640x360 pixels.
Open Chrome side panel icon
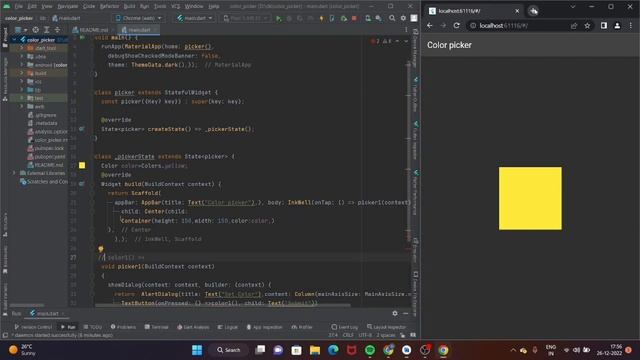(604, 26)
